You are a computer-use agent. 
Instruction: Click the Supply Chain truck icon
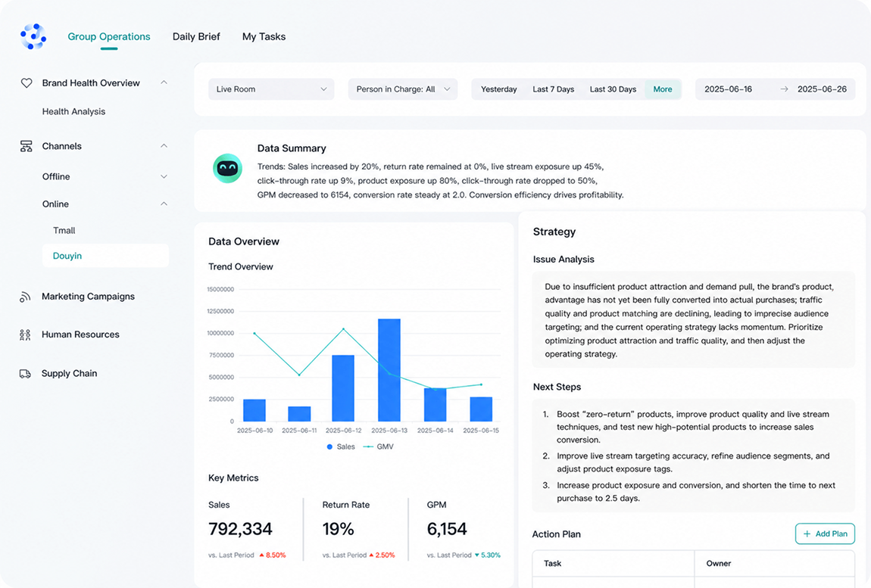click(25, 374)
